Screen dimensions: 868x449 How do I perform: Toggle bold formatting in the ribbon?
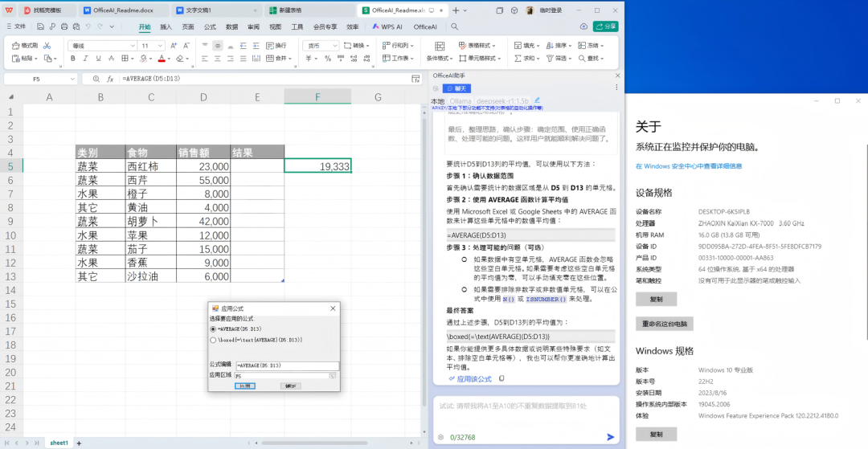point(72,59)
